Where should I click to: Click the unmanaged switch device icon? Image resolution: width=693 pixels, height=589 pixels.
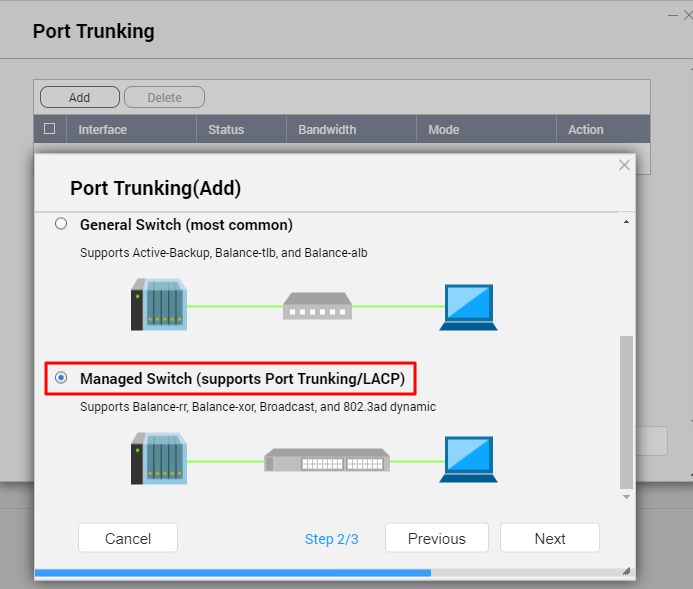coord(317,305)
